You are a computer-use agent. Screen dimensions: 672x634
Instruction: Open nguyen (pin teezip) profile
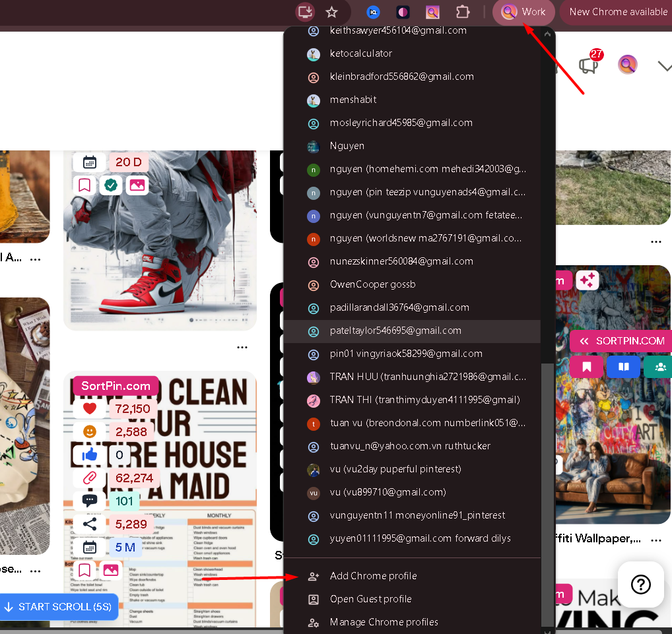(412, 193)
